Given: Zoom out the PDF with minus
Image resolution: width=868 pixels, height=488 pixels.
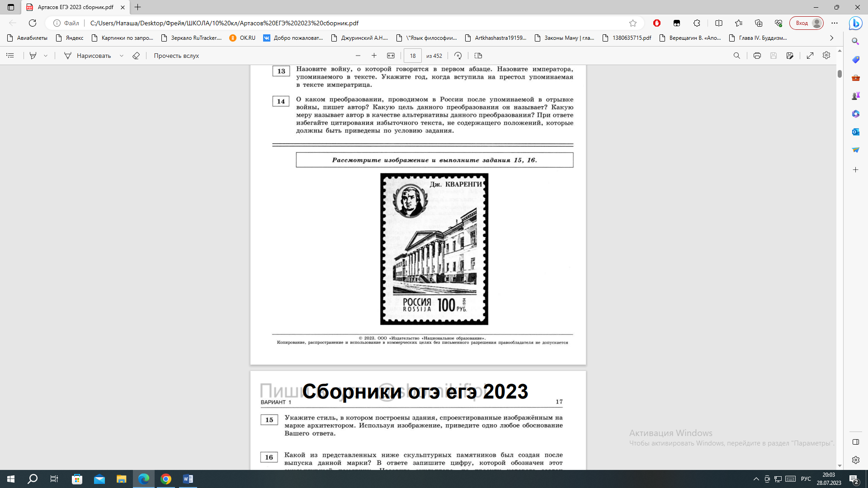Looking at the screenshot, I should 358,56.
